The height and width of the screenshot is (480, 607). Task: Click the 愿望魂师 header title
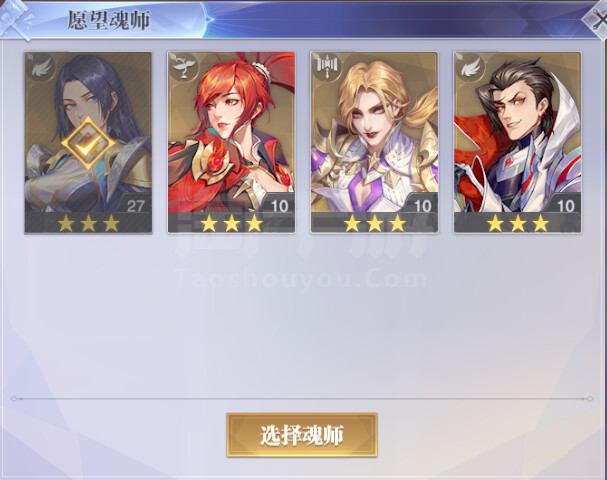click(x=108, y=20)
